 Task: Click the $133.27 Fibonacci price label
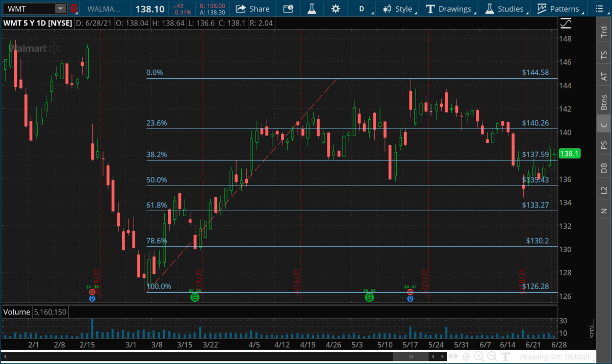pyautogui.click(x=535, y=205)
